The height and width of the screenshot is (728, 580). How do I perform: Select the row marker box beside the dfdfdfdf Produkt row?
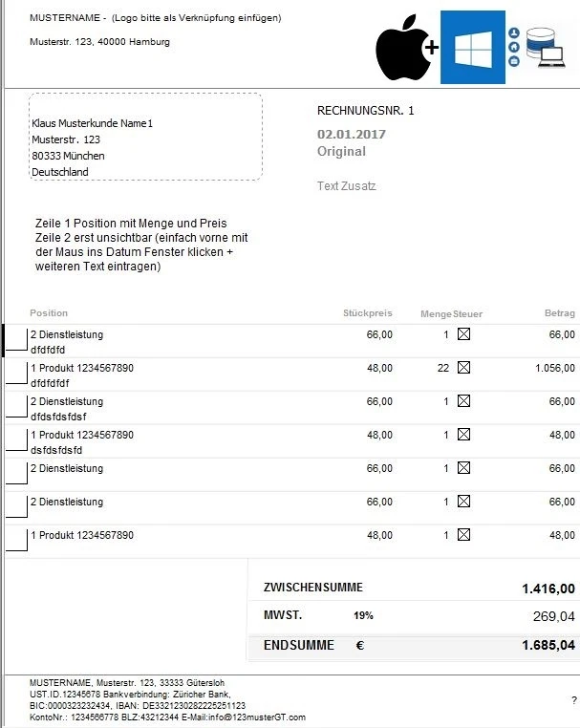[x=16, y=373]
